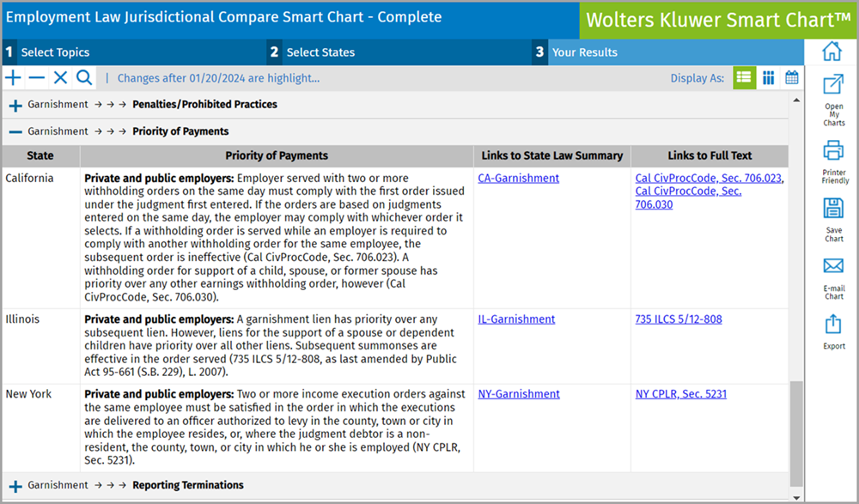Click the magnifying glass search icon
The height and width of the screenshot is (504, 859).
[x=84, y=78]
